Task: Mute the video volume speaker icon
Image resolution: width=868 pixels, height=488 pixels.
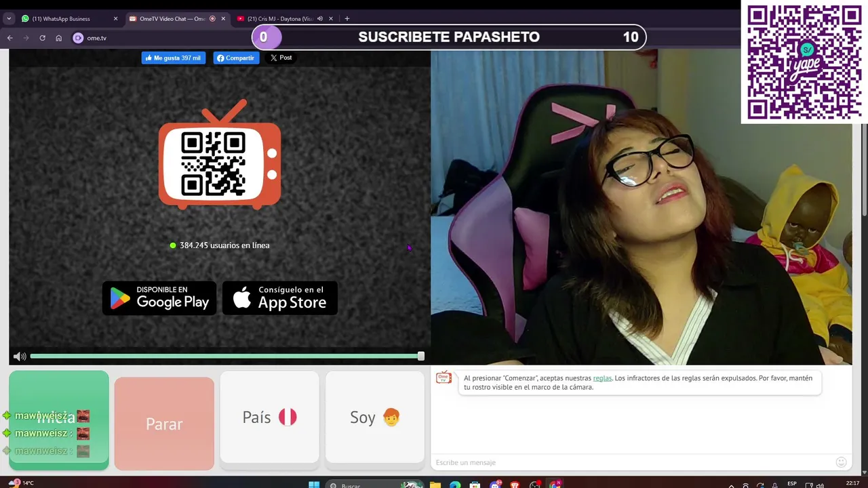Action: (20, 357)
